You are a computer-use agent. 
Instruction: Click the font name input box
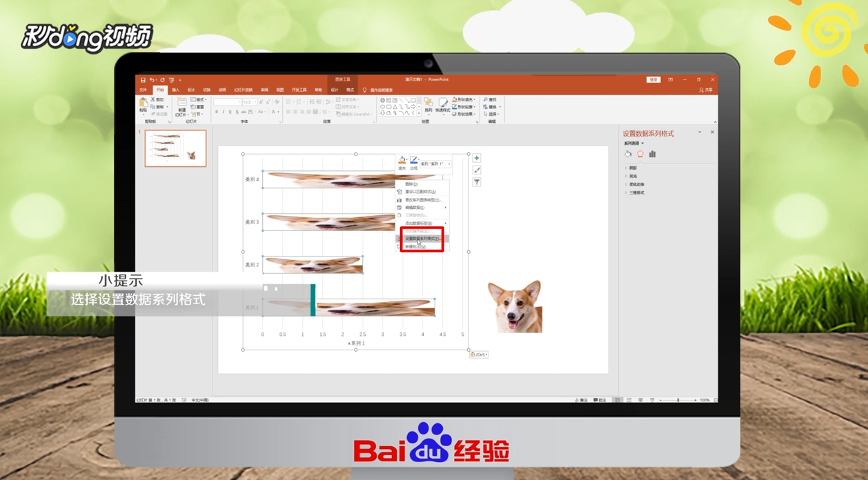tap(228, 102)
